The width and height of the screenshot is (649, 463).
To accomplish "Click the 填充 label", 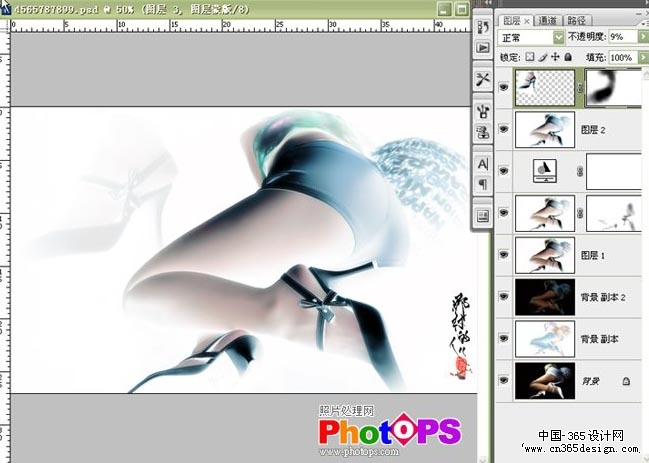I will coord(596,57).
